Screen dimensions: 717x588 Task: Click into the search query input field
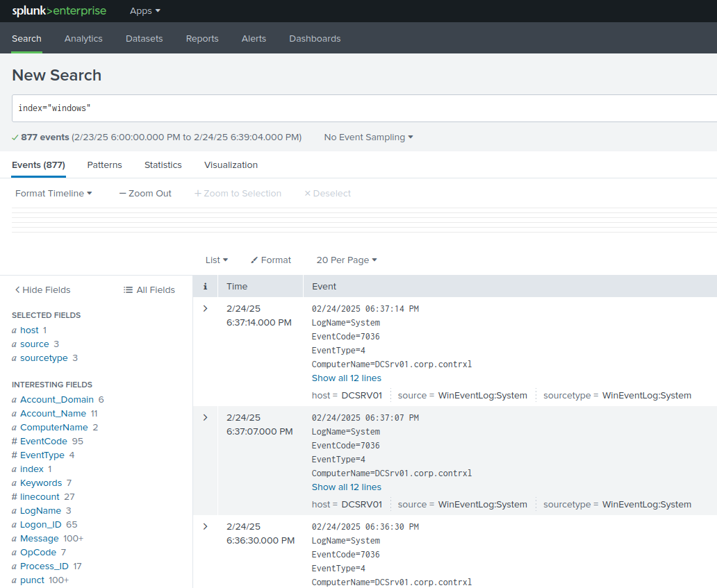click(365, 108)
